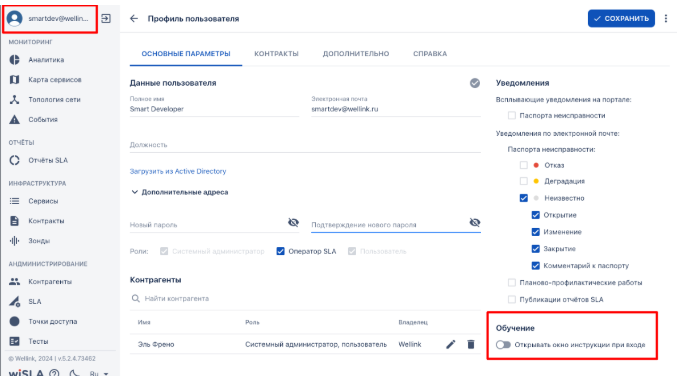
Task: Open Карта сервисов in the sidebar
Action: [x=54, y=79]
